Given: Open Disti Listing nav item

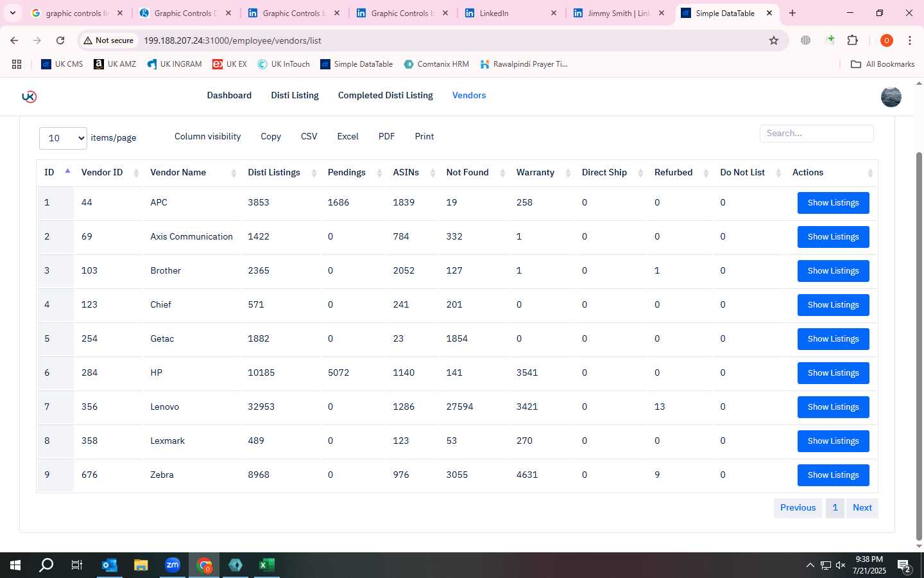Looking at the screenshot, I should point(295,95).
